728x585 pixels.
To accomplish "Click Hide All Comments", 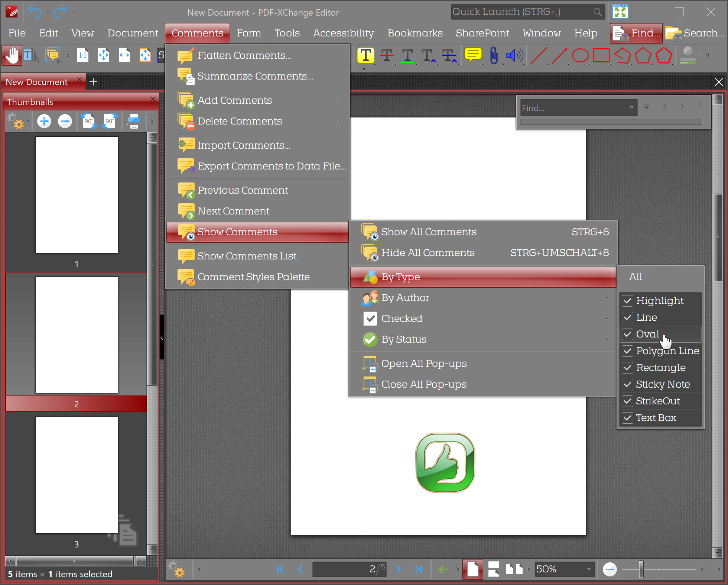I will pyautogui.click(x=428, y=253).
